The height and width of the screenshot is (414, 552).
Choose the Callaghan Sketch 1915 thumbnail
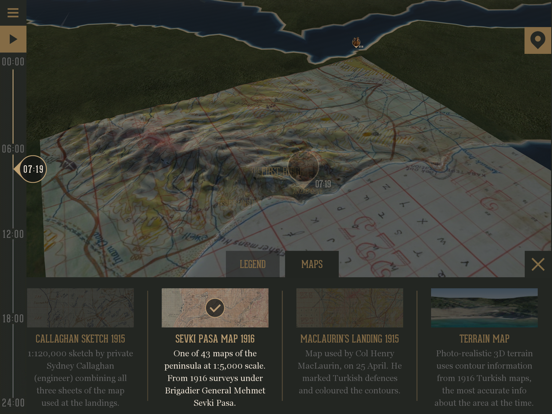(80, 308)
